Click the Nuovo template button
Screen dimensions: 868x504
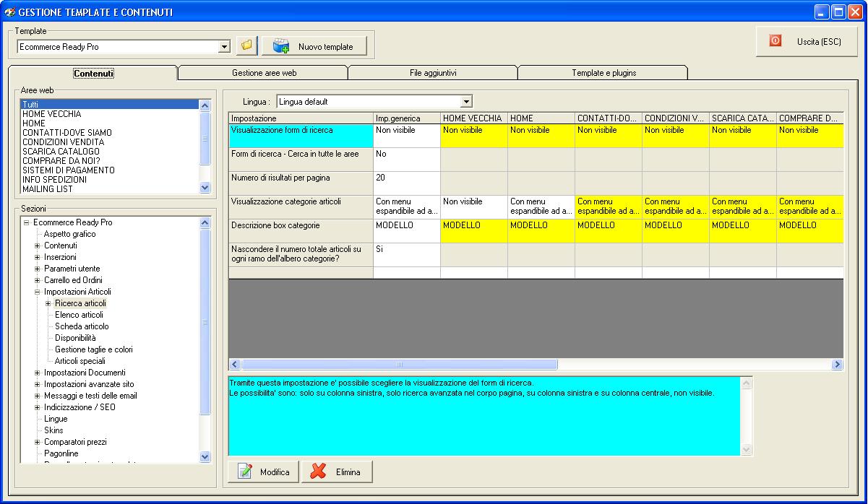point(314,46)
